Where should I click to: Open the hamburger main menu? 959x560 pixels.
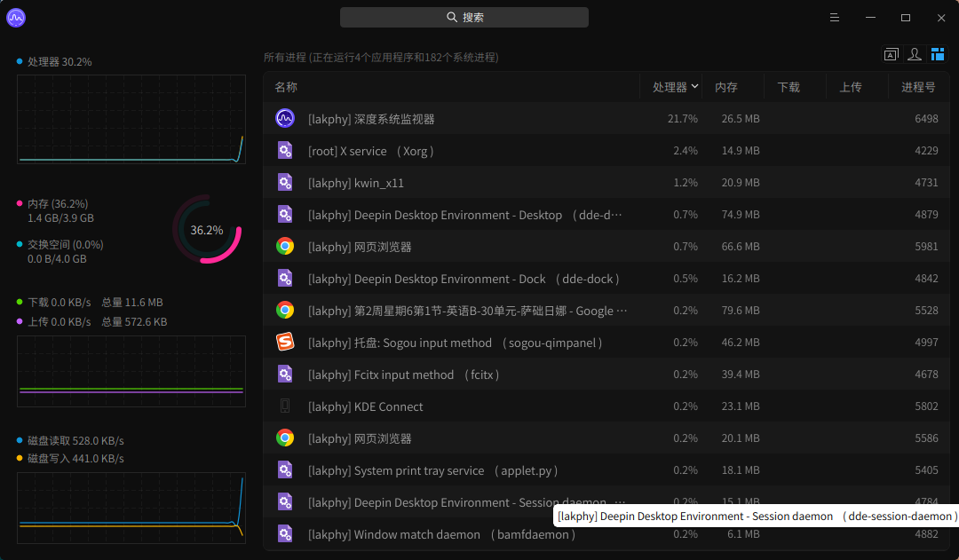(x=835, y=18)
